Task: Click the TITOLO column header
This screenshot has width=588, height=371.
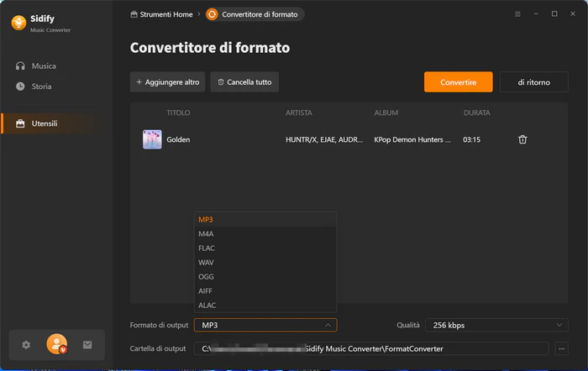Action: point(178,112)
